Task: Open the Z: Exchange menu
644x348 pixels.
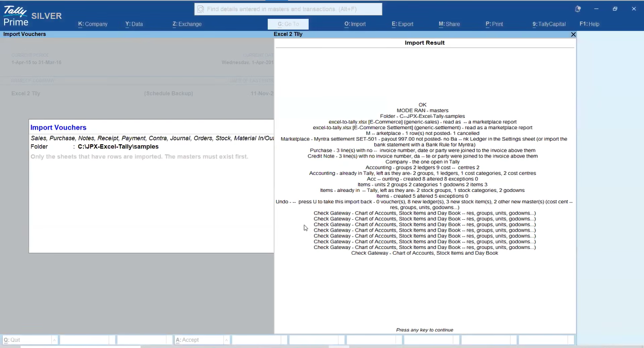Action: point(187,24)
